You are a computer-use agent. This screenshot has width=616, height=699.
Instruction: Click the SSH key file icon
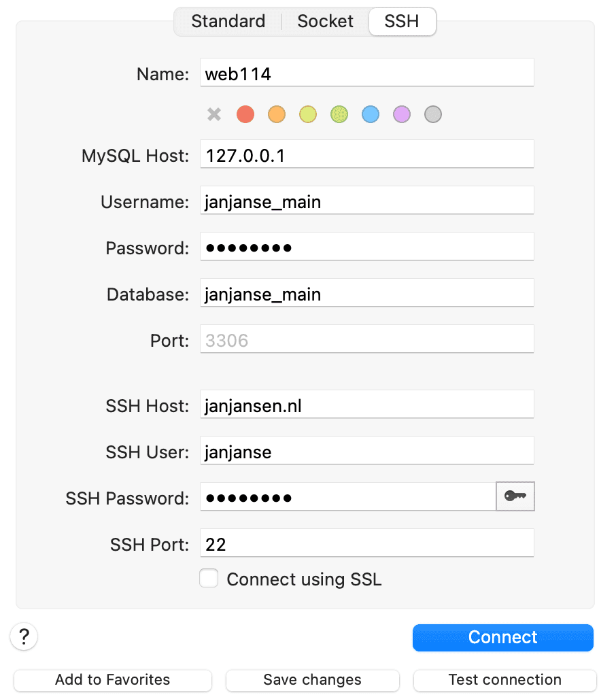tap(515, 497)
